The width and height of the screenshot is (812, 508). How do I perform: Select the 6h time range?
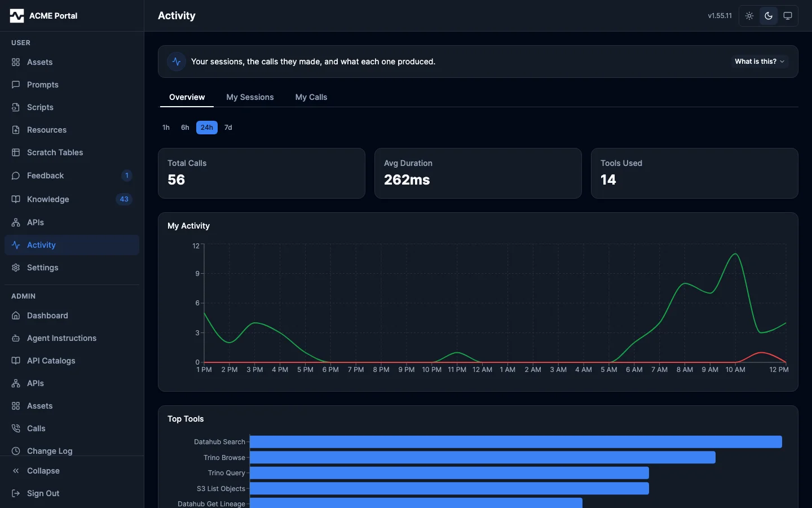185,128
